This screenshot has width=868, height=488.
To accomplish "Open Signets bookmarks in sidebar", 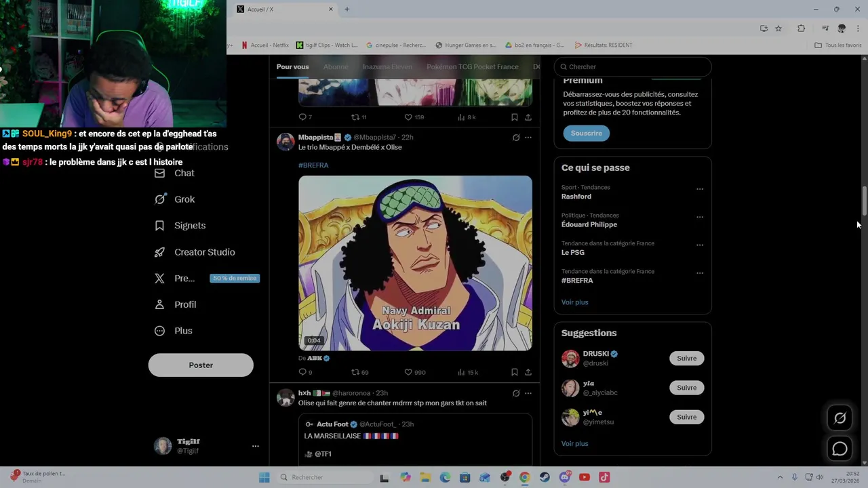I will click(180, 226).
